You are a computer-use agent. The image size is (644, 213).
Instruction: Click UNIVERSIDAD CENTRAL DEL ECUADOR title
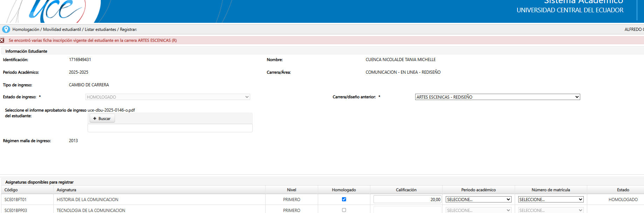570,10
